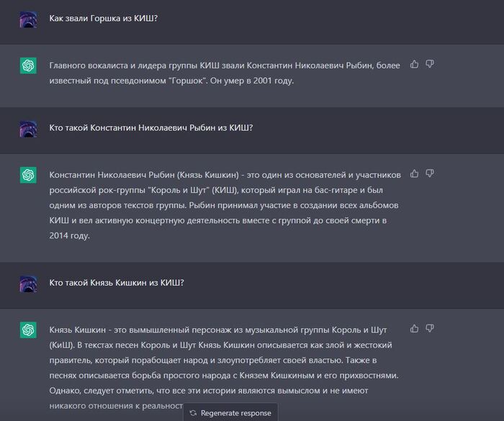Image resolution: width=504 pixels, height=421 pixels.
Task: Click ChatGPT logo beside the fictional Кишкин answer
Action: coord(28,330)
